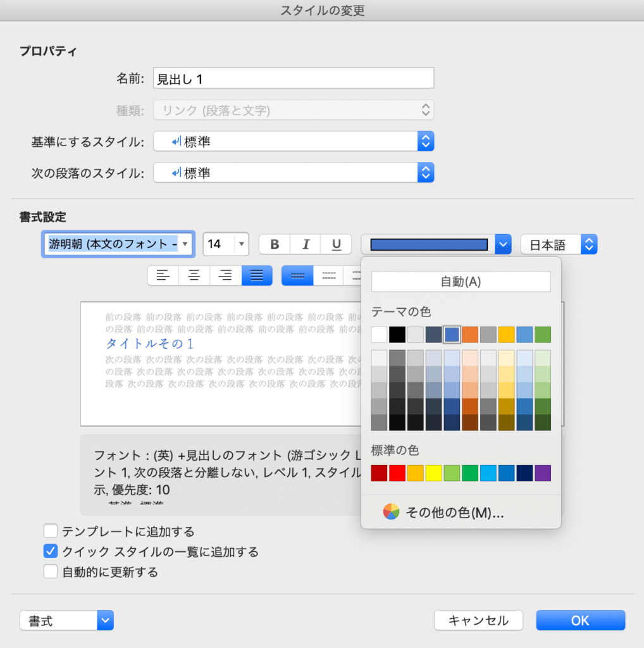This screenshot has height=648, width=644.
Task: Pick dark red standard color swatch
Action: pos(379,473)
